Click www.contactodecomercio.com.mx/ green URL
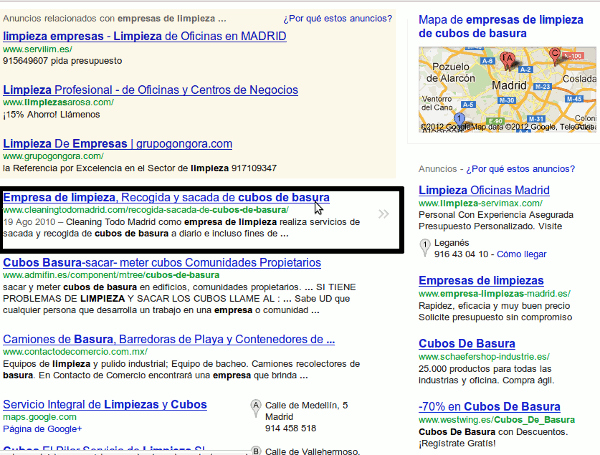The height and width of the screenshot is (455, 600). (x=75, y=352)
